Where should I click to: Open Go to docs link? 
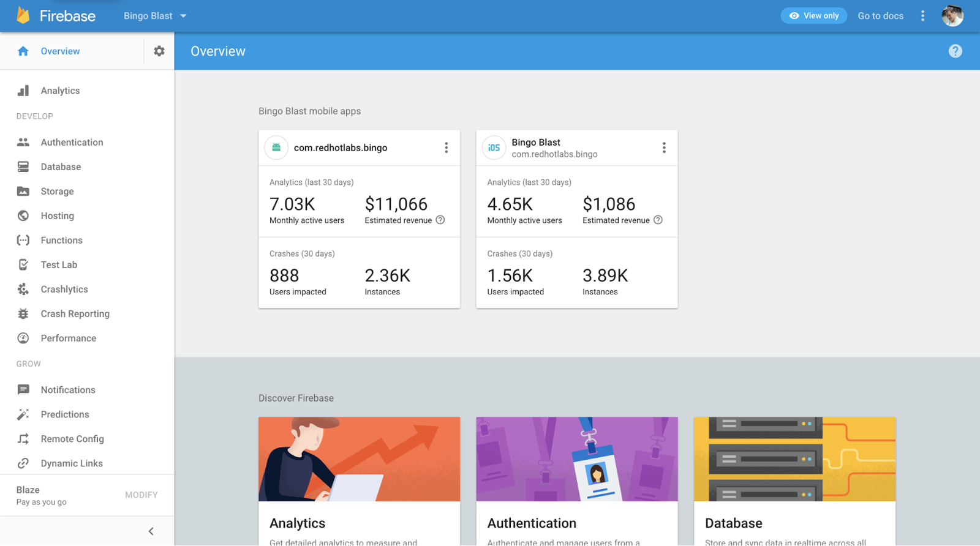[880, 16]
